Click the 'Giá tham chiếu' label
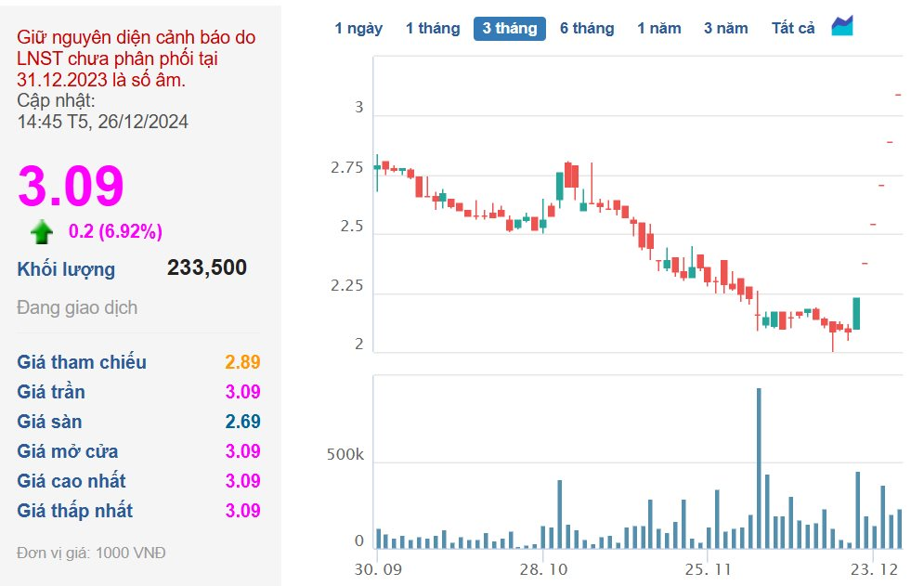The image size is (924, 586). 82,362
